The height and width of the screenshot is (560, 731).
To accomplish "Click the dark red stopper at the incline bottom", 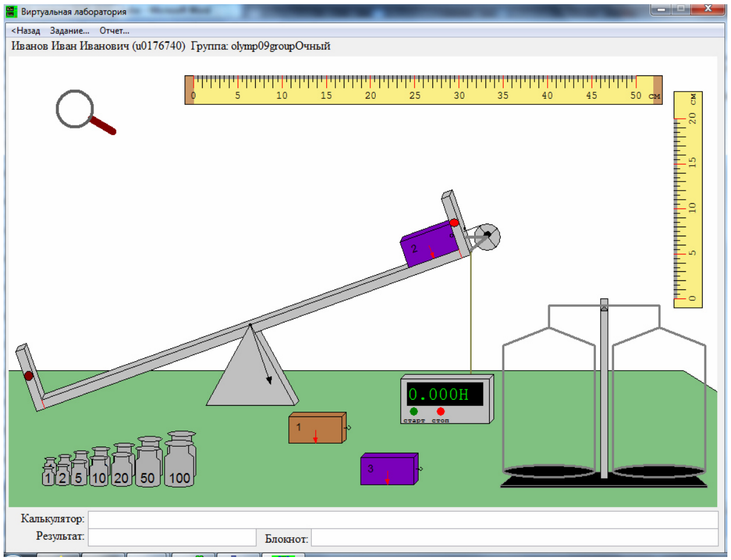I will coord(28,376).
